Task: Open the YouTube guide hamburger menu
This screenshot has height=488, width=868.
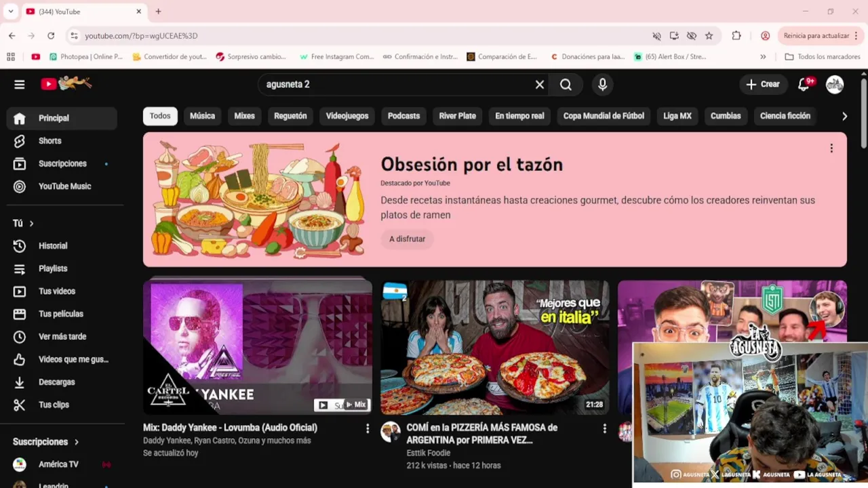Action: point(20,84)
